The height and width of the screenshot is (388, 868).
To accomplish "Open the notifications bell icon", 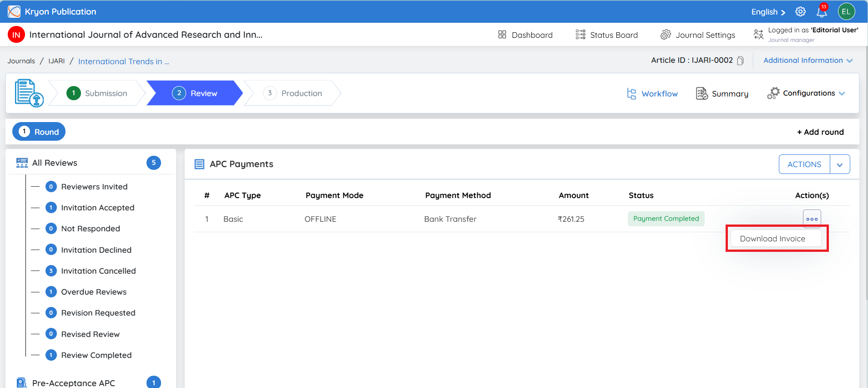I will pyautogui.click(x=822, y=11).
